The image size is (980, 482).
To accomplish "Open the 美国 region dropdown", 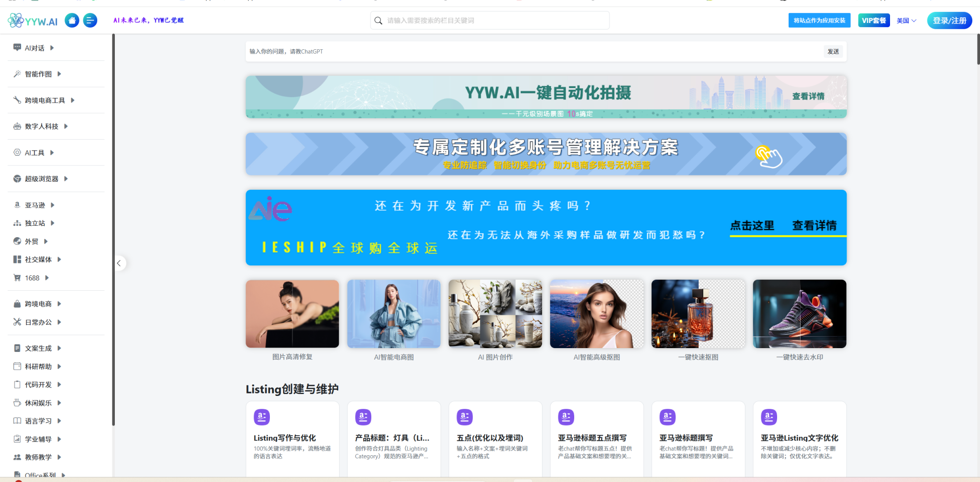I will tap(906, 21).
